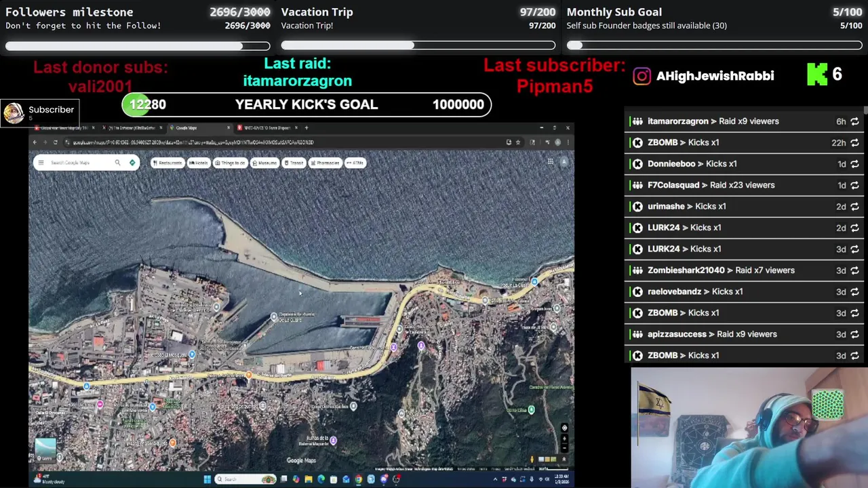Close the Google Maps browser tab
Screen dimensions: 868x488
229,127
